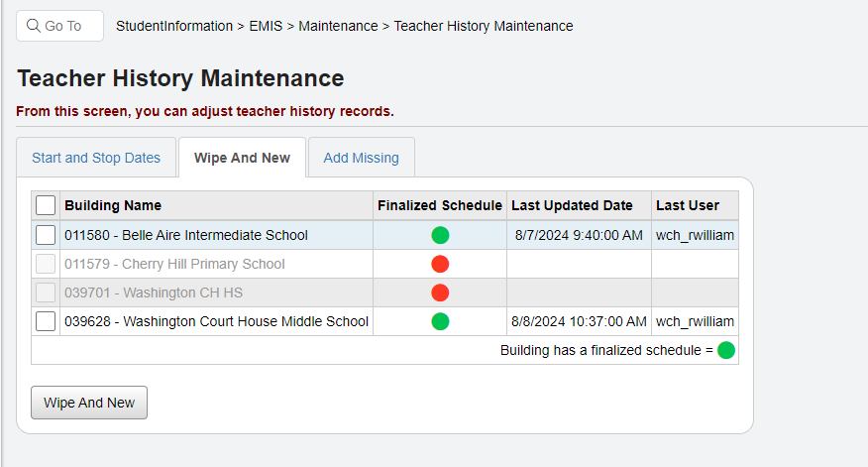The image size is (868, 467).
Task: Click the red status dot for Cherry Hill
Action: pos(440,264)
